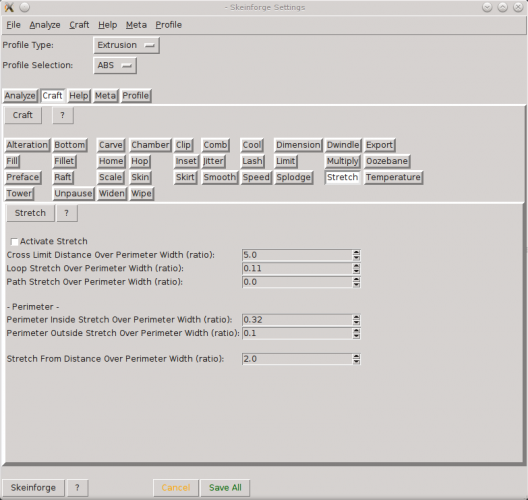Enable the Activate Stretch checkbox
Viewport: 528px width, 500px height.
coord(14,242)
